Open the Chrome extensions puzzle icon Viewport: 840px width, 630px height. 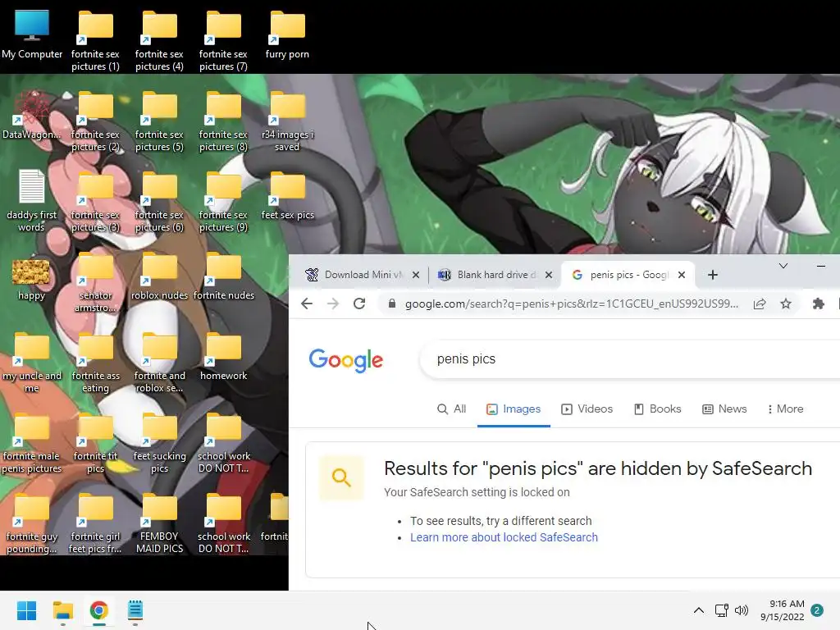(818, 304)
